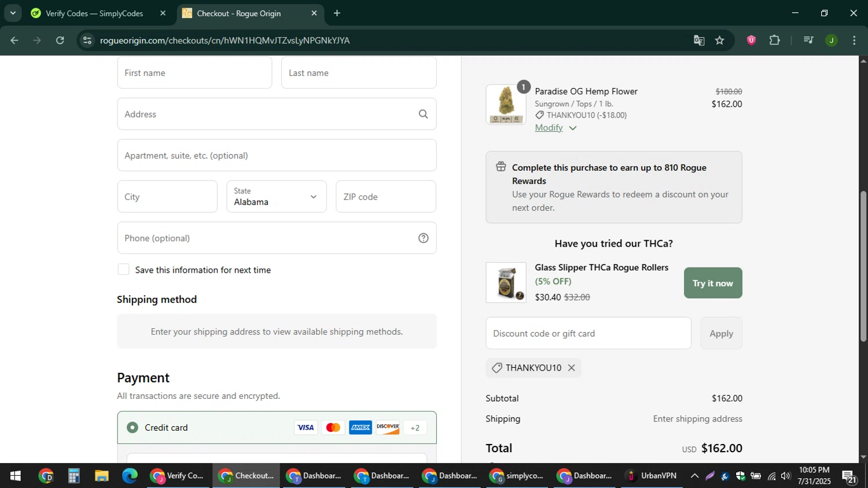Image resolution: width=868 pixels, height=488 pixels.
Task: Click the ZIP code field
Action: point(386,196)
